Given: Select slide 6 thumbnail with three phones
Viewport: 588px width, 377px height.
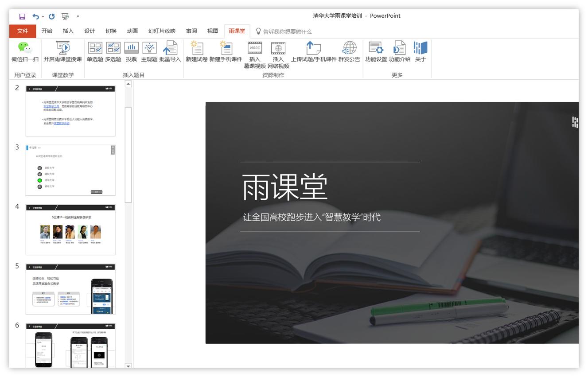Looking at the screenshot, I should tap(70, 345).
